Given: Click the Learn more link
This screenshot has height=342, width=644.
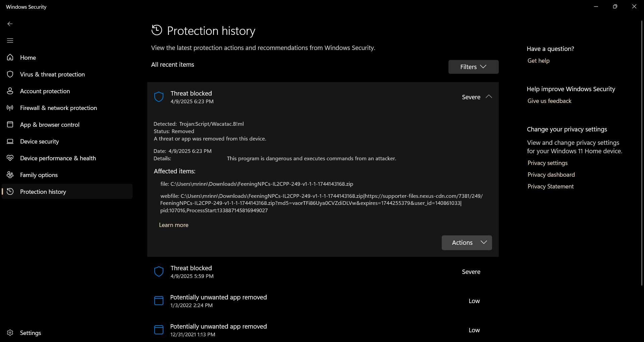Looking at the screenshot, I should 173,225.
